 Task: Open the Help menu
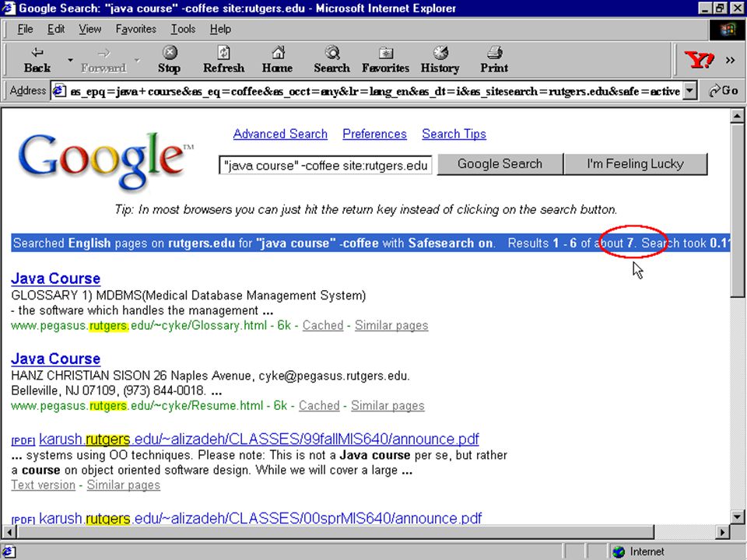[220, 29]
